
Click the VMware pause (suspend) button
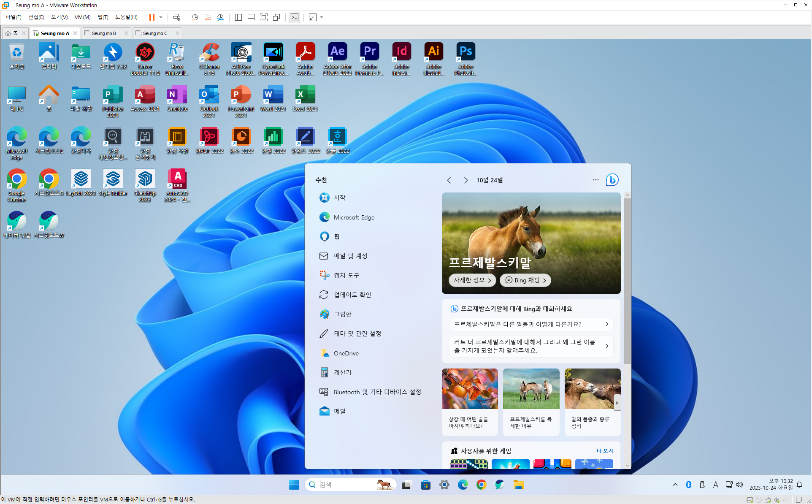(152, 17)
